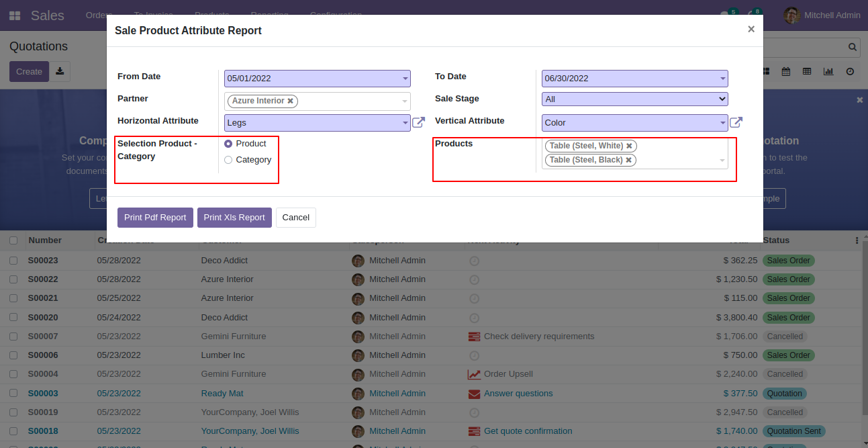Screen dimensions: 868x448
Task: Open external link for Vertical Attribute Color
Action: click(736, 122)
